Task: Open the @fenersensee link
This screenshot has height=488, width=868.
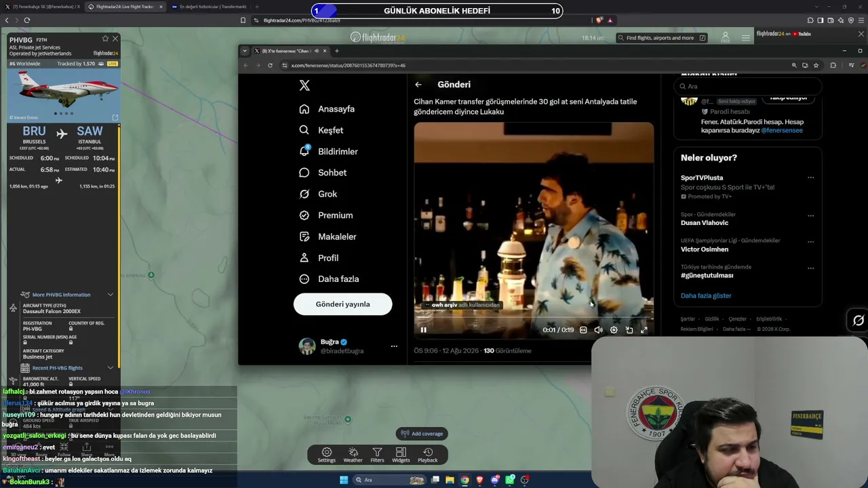Action: [x=782, y=130]
